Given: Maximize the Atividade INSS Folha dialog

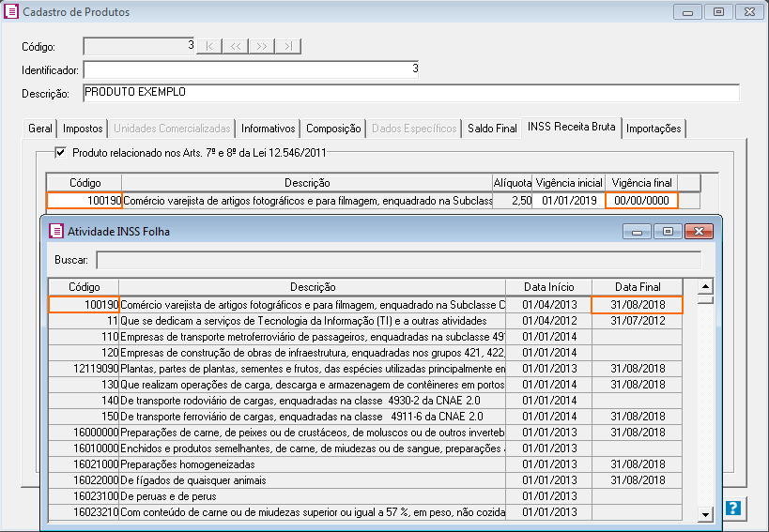Looking at the screenshot, I should click(668, 231).
